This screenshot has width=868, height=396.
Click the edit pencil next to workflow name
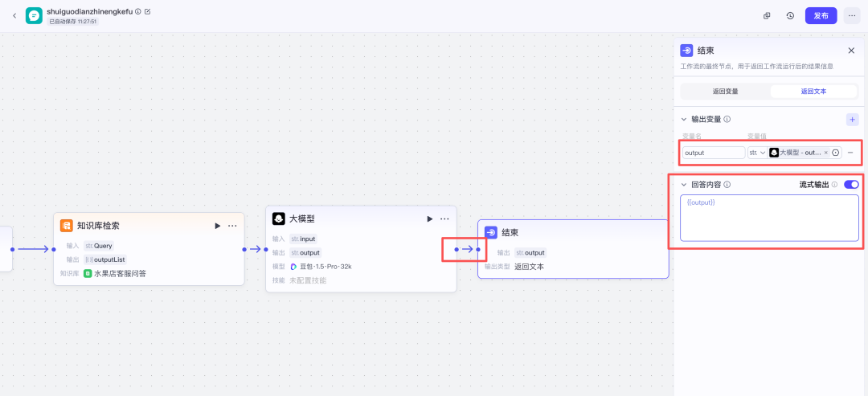pos(147,11)
